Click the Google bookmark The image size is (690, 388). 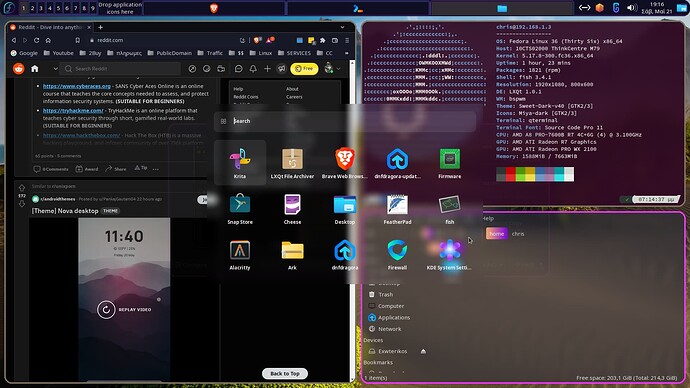24,53
